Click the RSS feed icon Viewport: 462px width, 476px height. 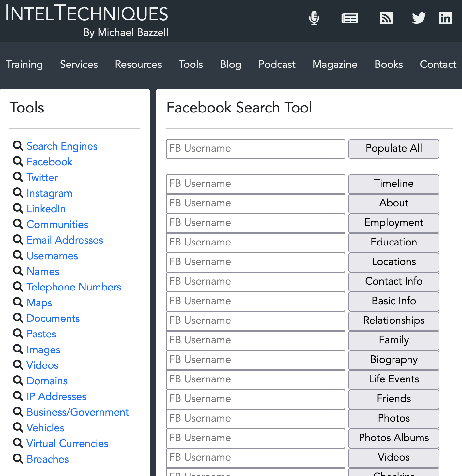386,18
